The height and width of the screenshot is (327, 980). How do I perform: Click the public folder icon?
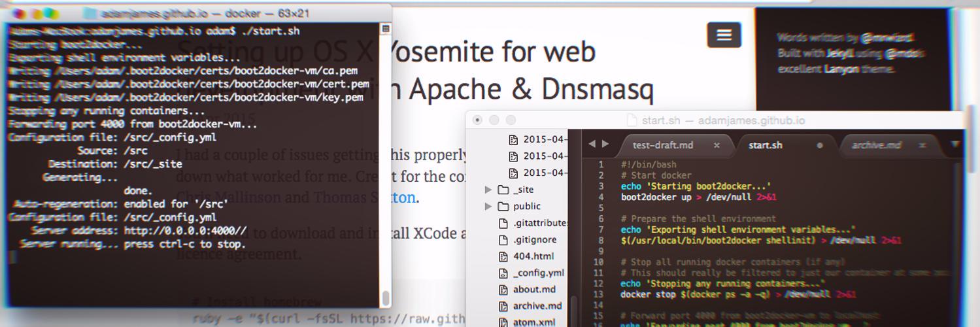503,206
